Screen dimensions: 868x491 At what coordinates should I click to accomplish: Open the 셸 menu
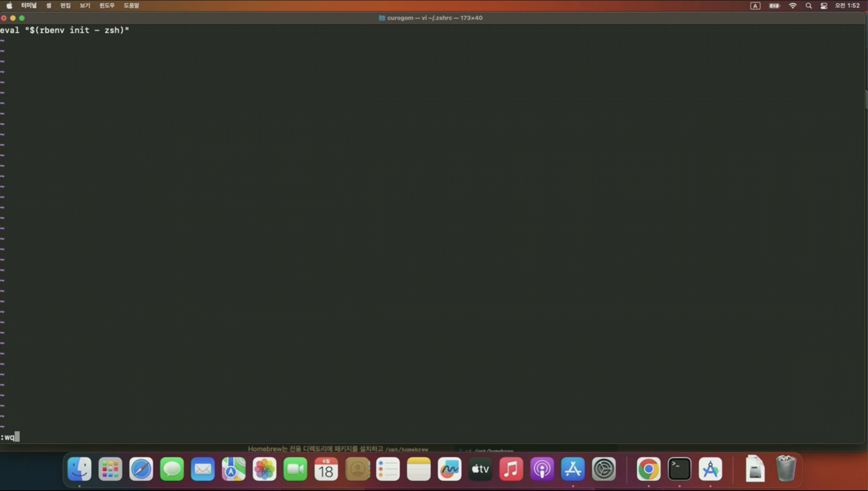click(49, 5)
